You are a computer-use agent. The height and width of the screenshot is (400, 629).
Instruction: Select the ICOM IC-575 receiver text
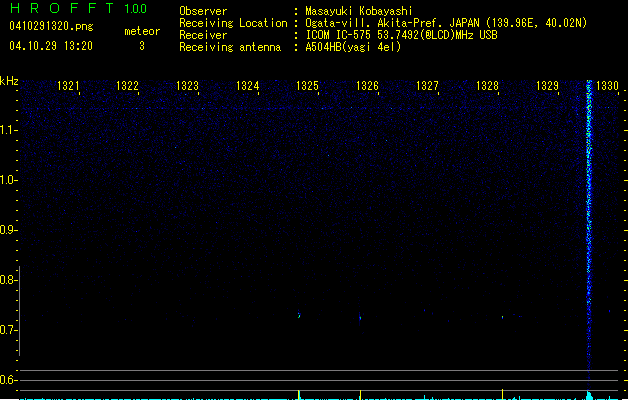pos(402,35)
